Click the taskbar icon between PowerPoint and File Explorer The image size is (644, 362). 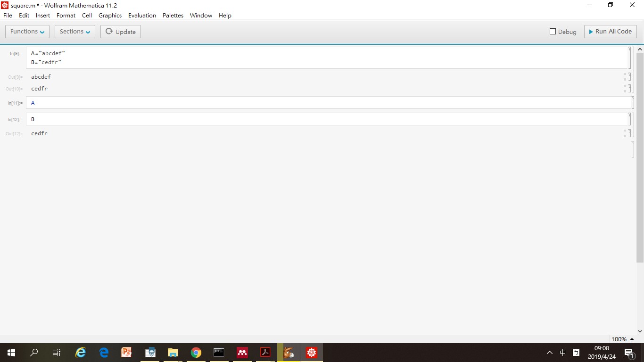coord(150,352)
